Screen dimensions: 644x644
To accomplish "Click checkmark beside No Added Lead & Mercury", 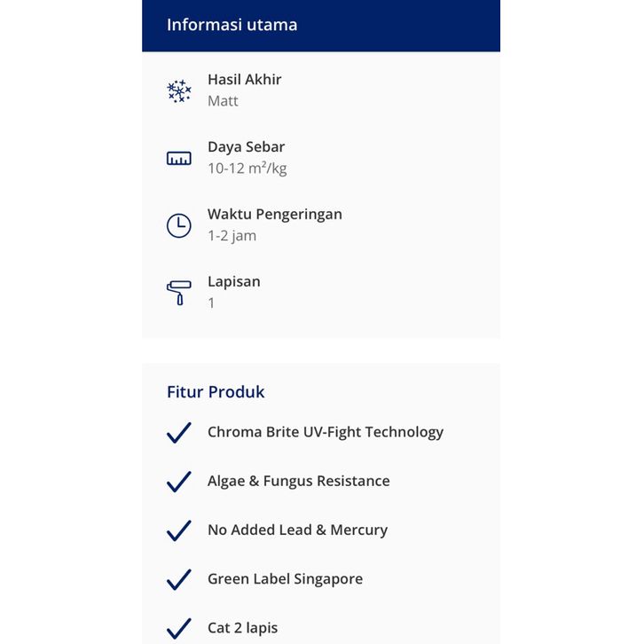I will (x=179, y=530).
